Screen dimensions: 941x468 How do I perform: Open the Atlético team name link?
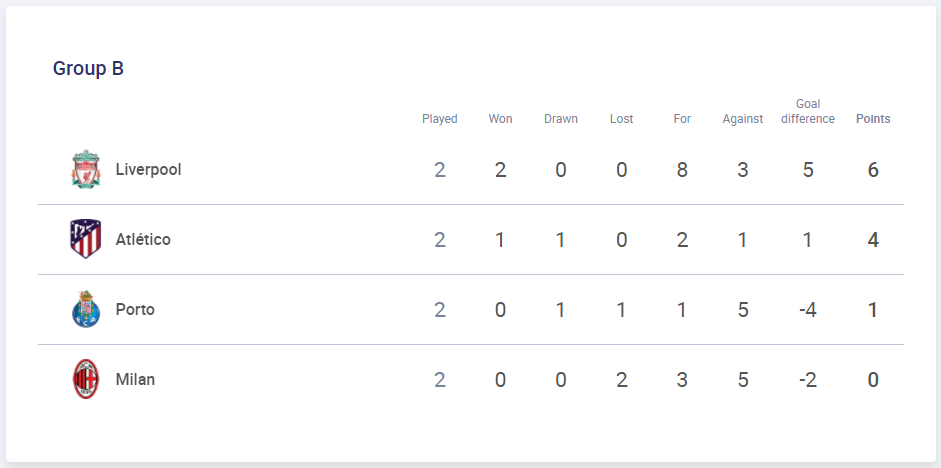tap(143, 239)
